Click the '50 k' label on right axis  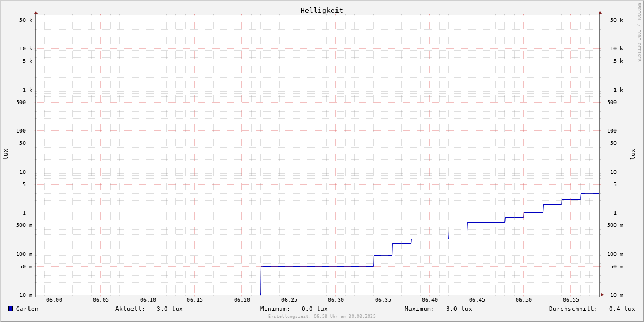tap(617, 20)
